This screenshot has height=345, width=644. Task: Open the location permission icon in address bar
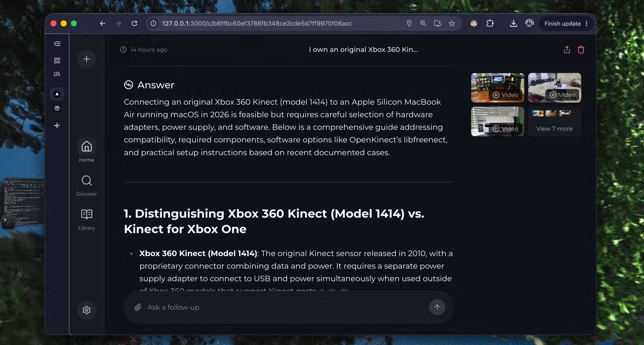[409, 23]
